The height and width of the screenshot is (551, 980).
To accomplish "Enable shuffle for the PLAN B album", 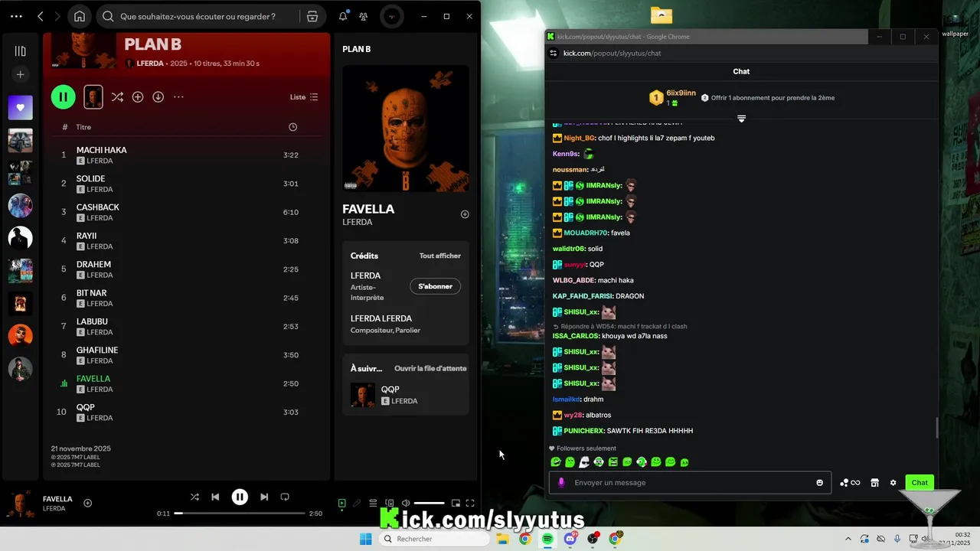I will point(117,97).
